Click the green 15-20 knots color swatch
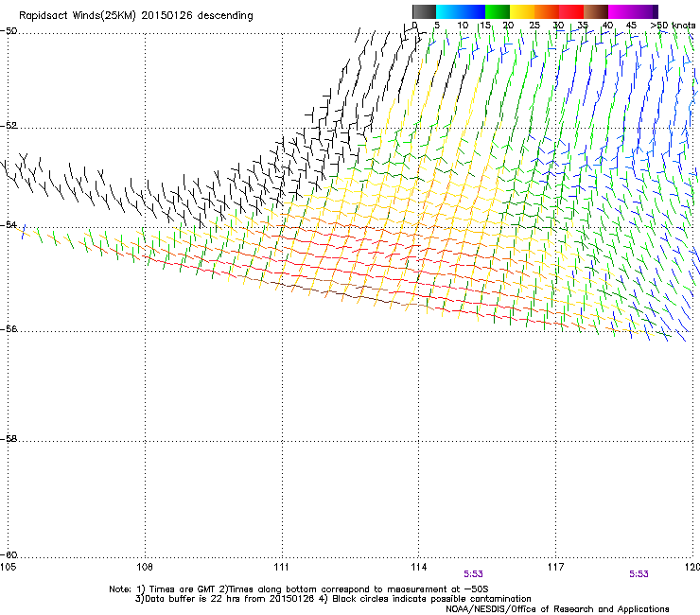 (498, 11)
